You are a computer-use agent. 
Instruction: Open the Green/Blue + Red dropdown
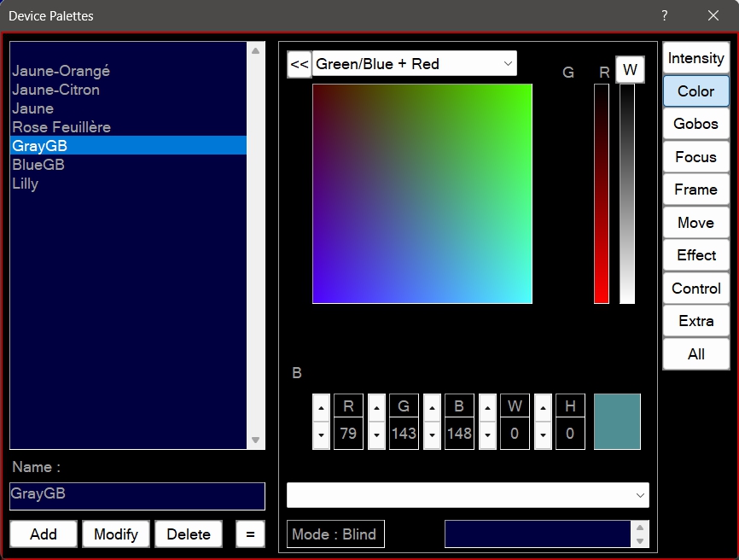pyautogui.click(x=415, y=64)
